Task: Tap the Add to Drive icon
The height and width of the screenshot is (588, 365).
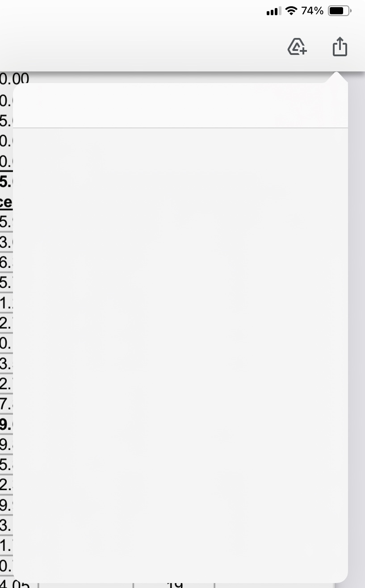Action: (297, 47)
